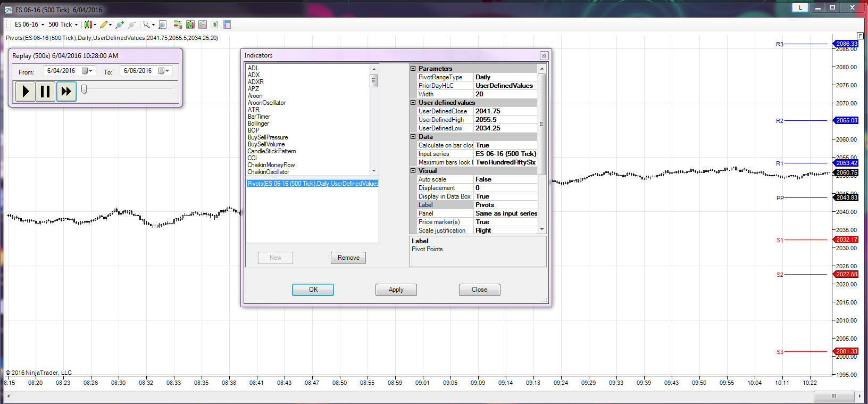868x404 pixels.
Task: Play the market replay
Action: click(26, 92)
